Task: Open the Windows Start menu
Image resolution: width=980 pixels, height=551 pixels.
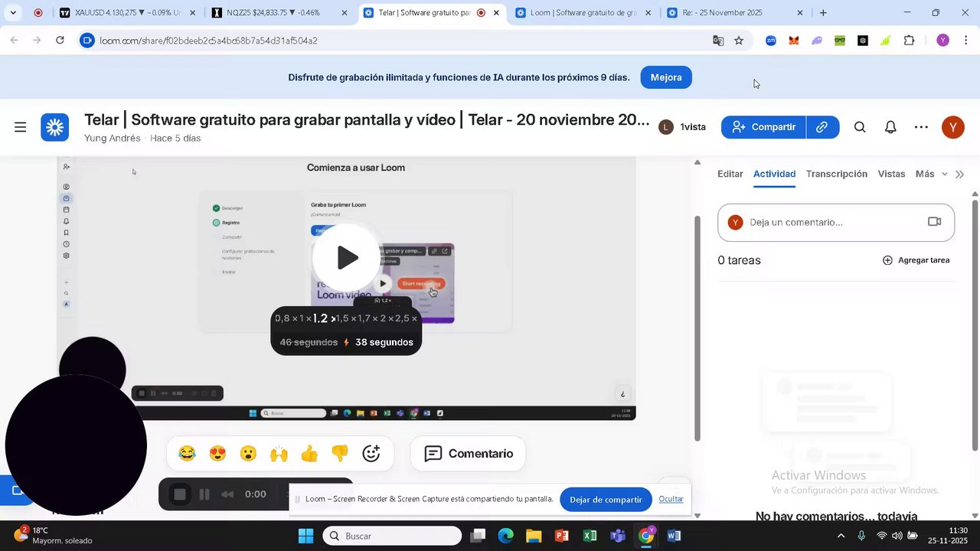Action: [305, 536]
